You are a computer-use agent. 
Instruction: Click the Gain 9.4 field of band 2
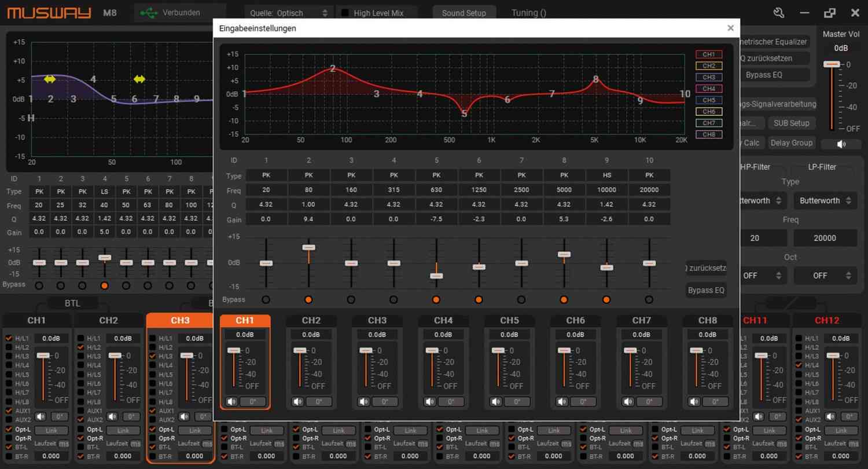click(x=309, y=219)
